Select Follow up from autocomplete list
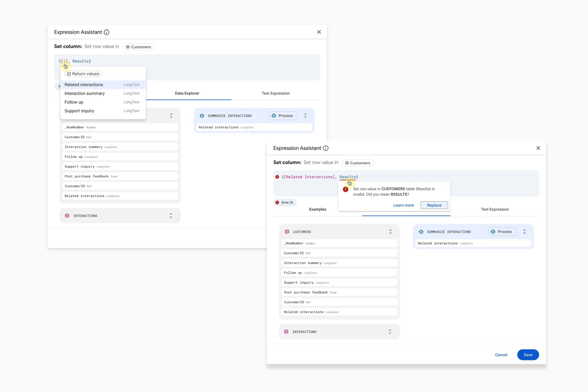588x392 pixels. [x=103, y=102]
